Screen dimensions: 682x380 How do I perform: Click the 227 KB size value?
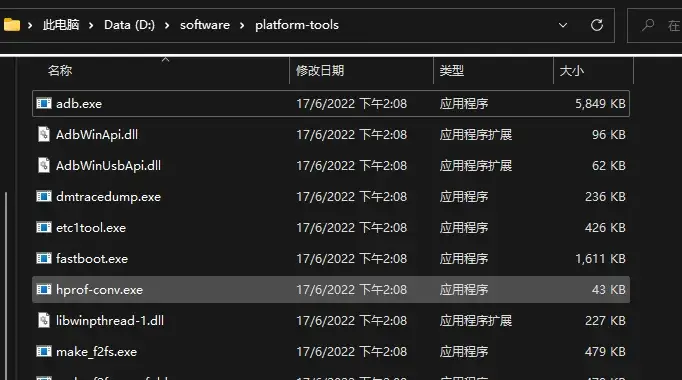tap(605, 320)
